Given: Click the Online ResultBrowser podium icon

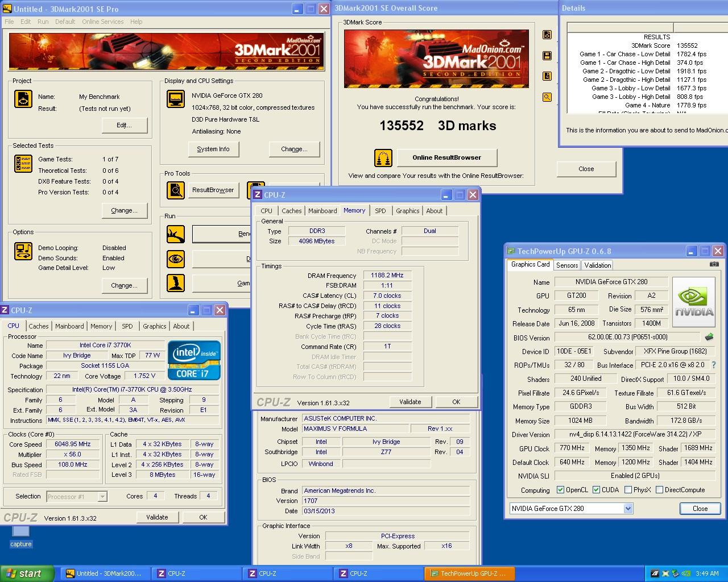Looking at the screenshot, I should (383, 158).
